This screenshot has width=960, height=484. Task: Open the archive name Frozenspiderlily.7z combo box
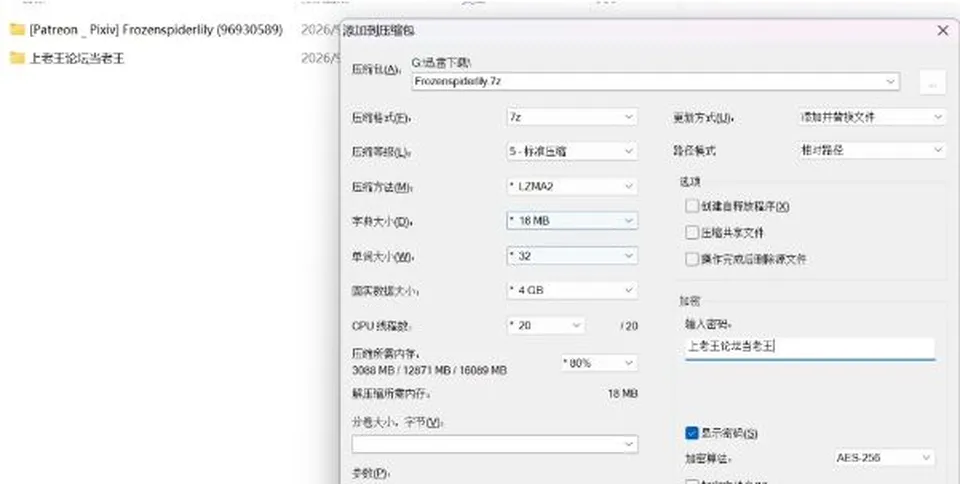coord(656,81)
